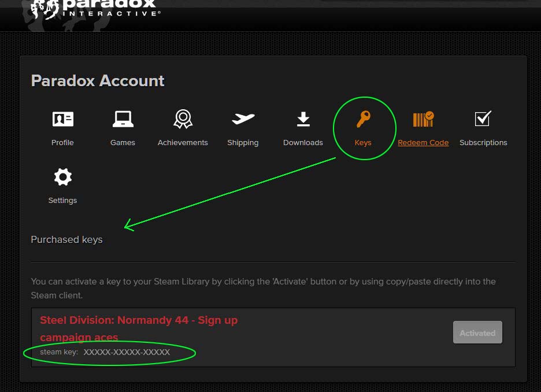This screenshot has height=392, width=541.
Task: Open the Shipping airplane icon
Action: (243, 119)
